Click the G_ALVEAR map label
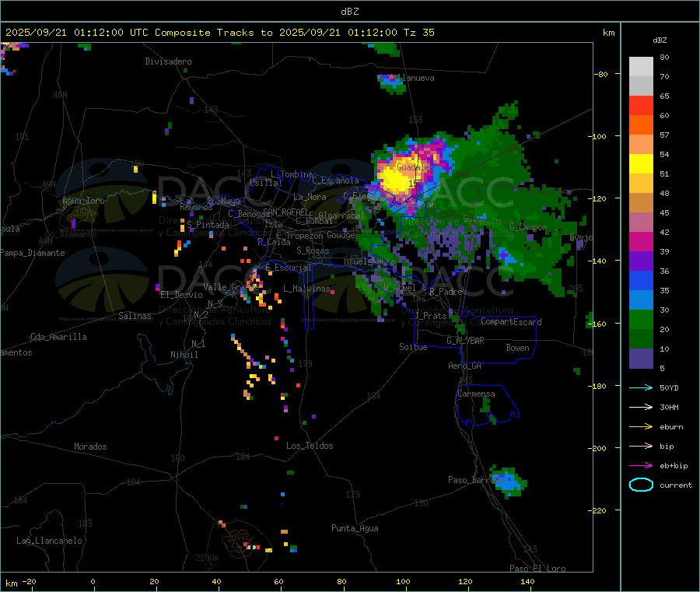Viewport: 700px width, 592px height. pyautogui.click(x=465, y=341)
